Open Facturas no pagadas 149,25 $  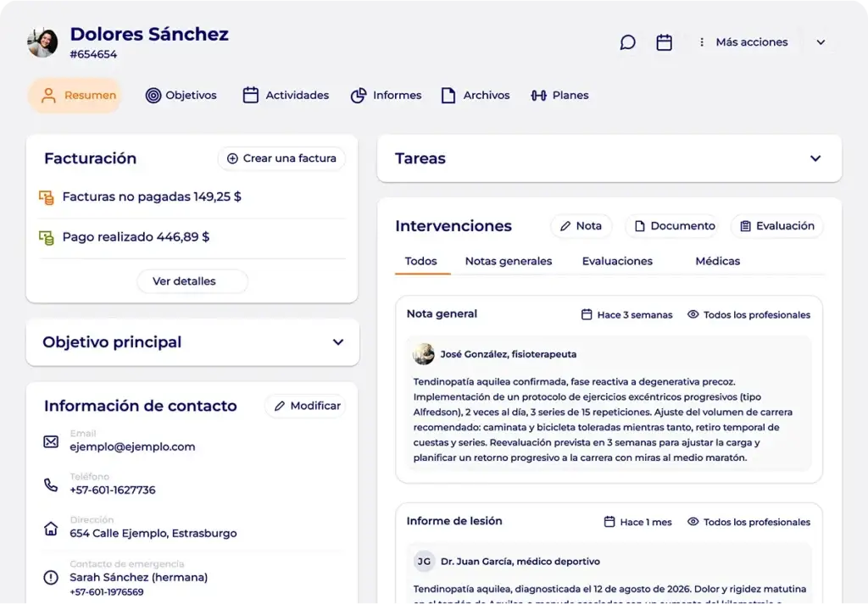coord(152,197)
